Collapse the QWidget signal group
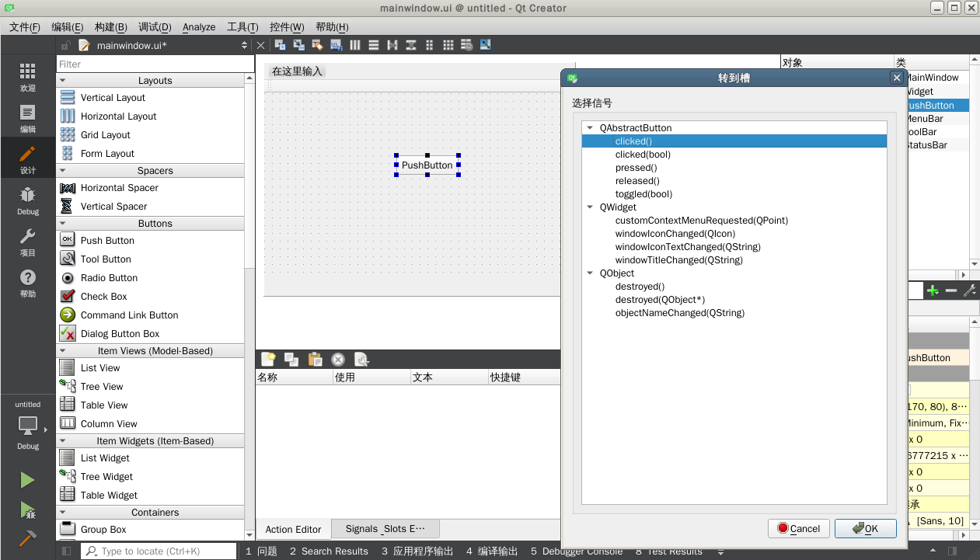The width and height of the screenshot is (980, 560). point(591,207)
